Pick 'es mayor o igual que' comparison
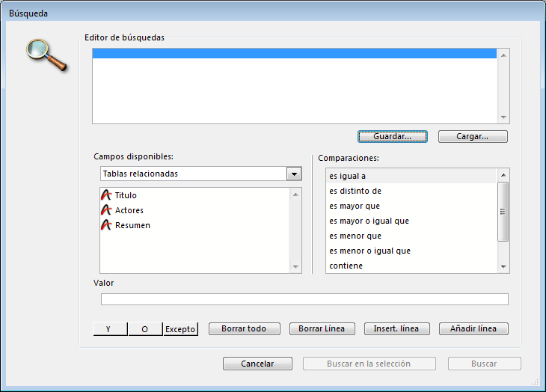 (x=369, y=221)
